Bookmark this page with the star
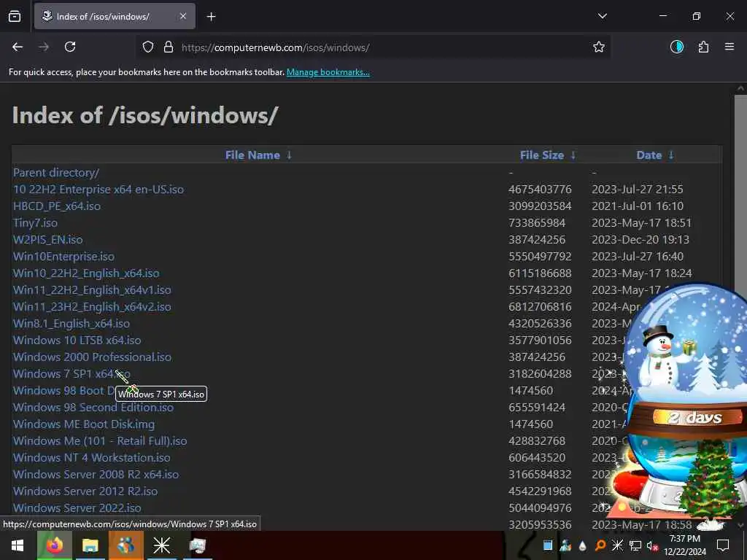Image resolution: width=747 pixels, height=560 pixels. click(599, 47)
